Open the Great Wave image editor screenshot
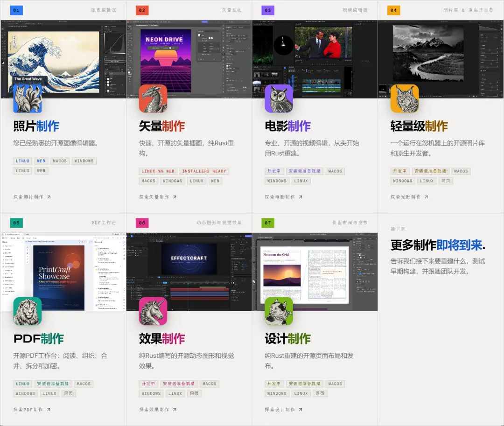The image size is (504, 426). pos(63,59)
